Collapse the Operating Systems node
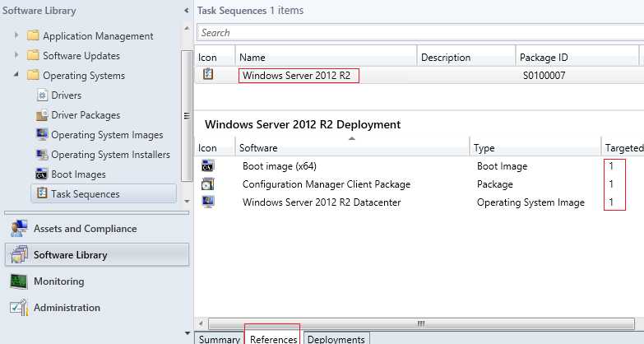This screenshot has height=344, width=644. (16, 75)
